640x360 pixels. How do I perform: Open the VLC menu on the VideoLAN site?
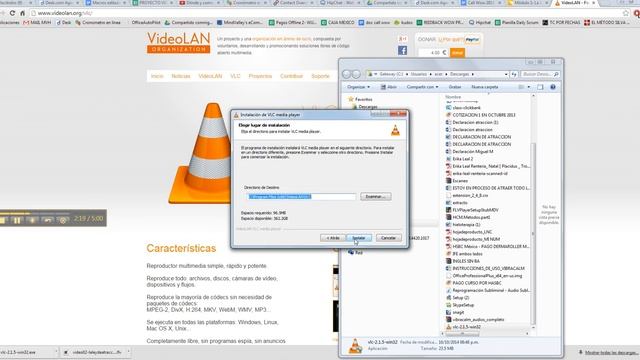pyautogui.click(x=235, y=76)
